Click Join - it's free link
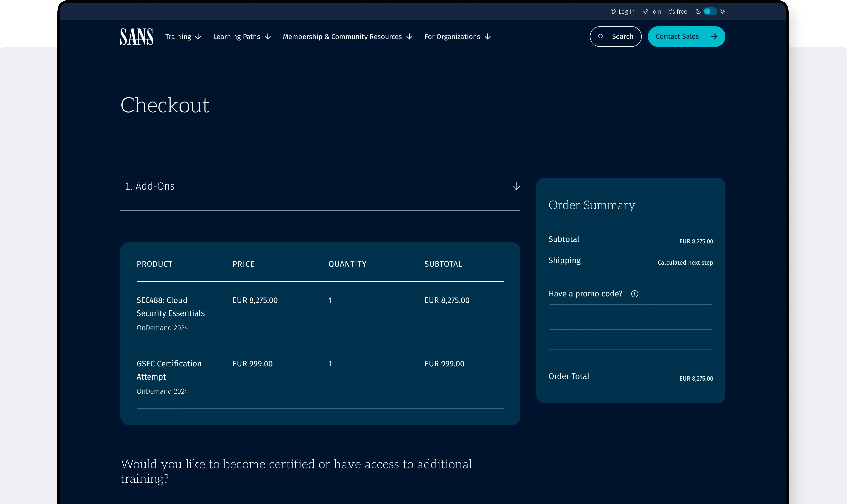847x504 pixels. (665, 12)
